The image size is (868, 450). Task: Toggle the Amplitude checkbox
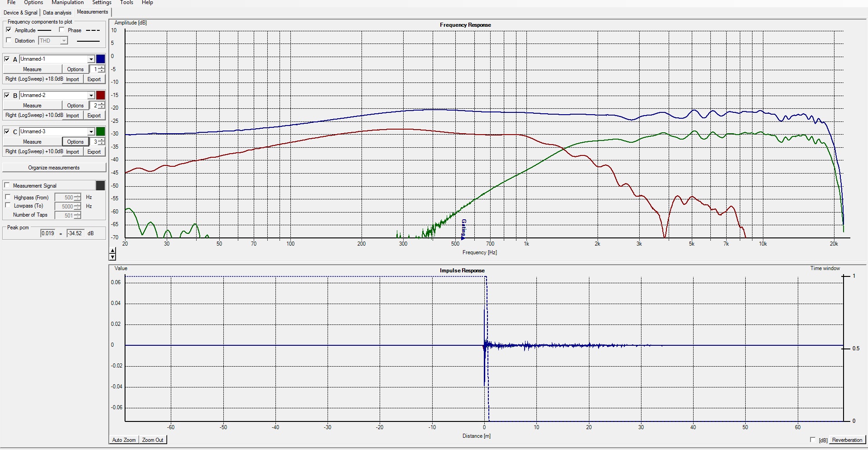(9, 30)
